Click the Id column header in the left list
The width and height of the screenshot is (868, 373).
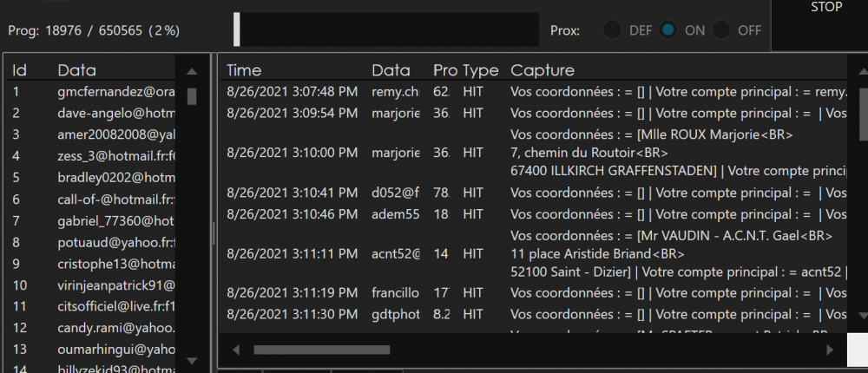[x=19, y=70]
